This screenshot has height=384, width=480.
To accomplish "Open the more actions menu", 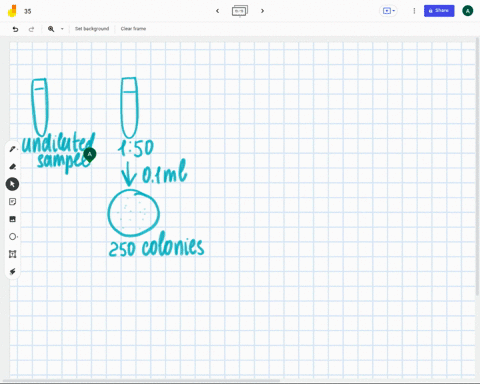I will [414, 11].
